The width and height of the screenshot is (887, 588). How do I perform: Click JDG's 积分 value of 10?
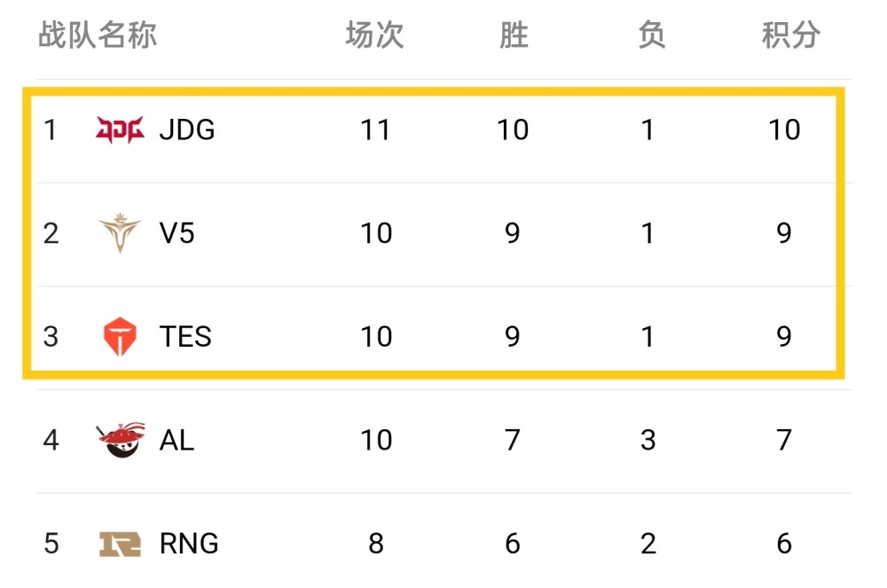784,130
